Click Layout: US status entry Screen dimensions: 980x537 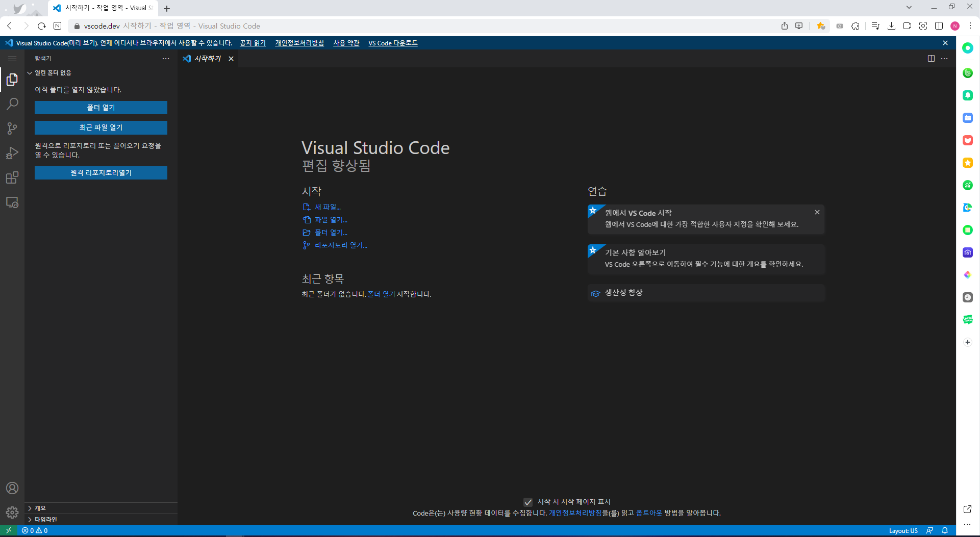click(x=903, y=530)
